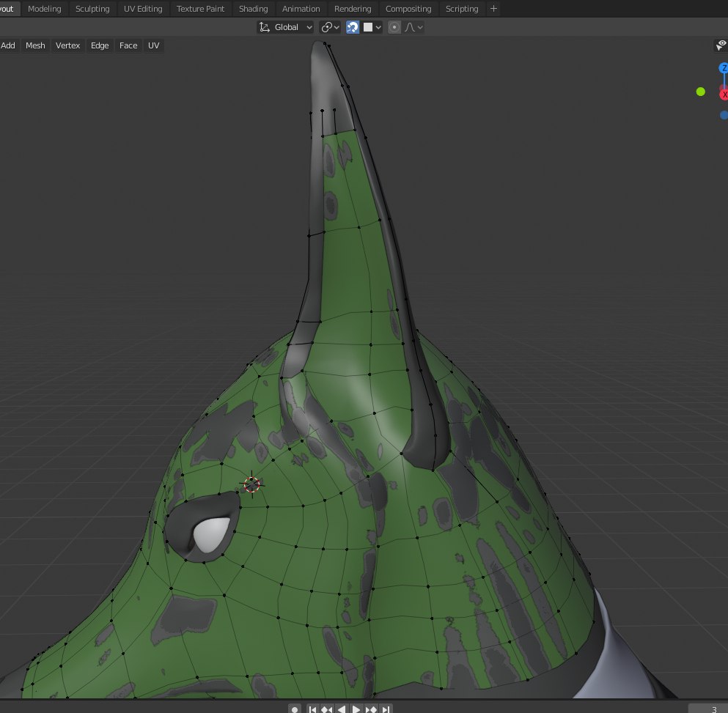Toggle proportional editing
Image resolution: width=728 pixels, height=713 pixels.
pyautogui.click(x=394, y=27)
